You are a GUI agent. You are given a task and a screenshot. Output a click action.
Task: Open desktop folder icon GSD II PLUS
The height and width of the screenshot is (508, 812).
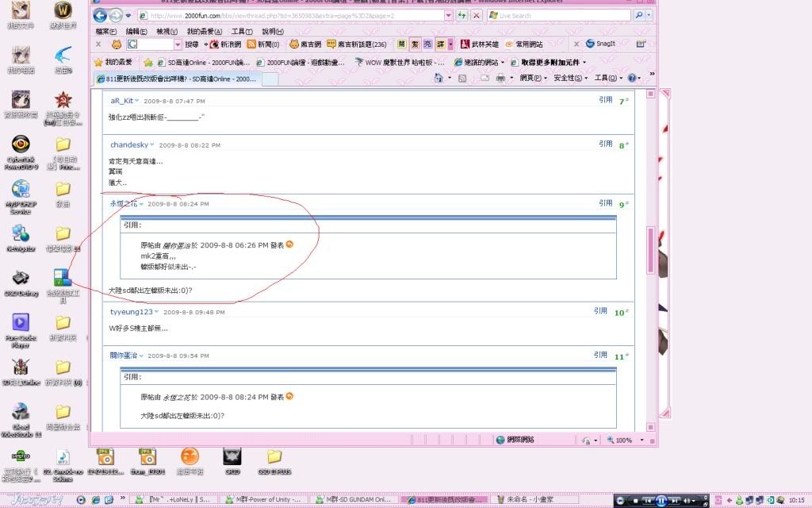[x=274, y=461]
